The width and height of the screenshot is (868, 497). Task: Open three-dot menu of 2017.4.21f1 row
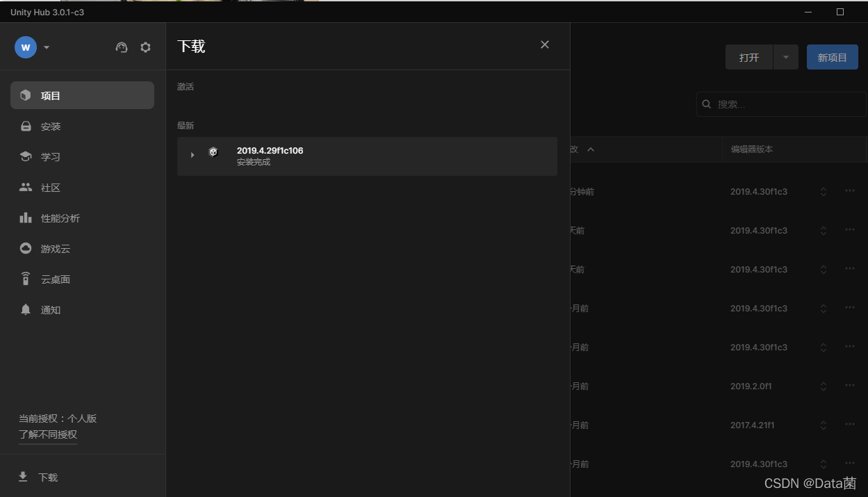[x=850, y=425]
